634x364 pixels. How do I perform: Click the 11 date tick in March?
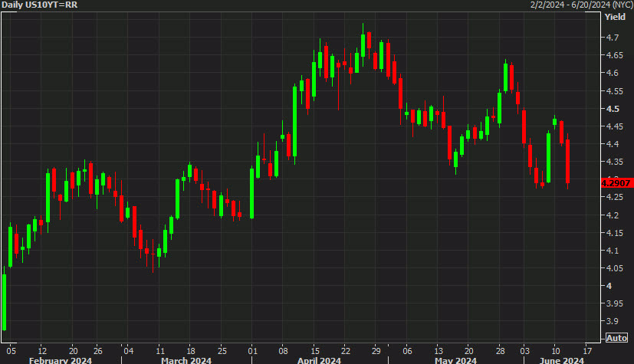(160, 351)
